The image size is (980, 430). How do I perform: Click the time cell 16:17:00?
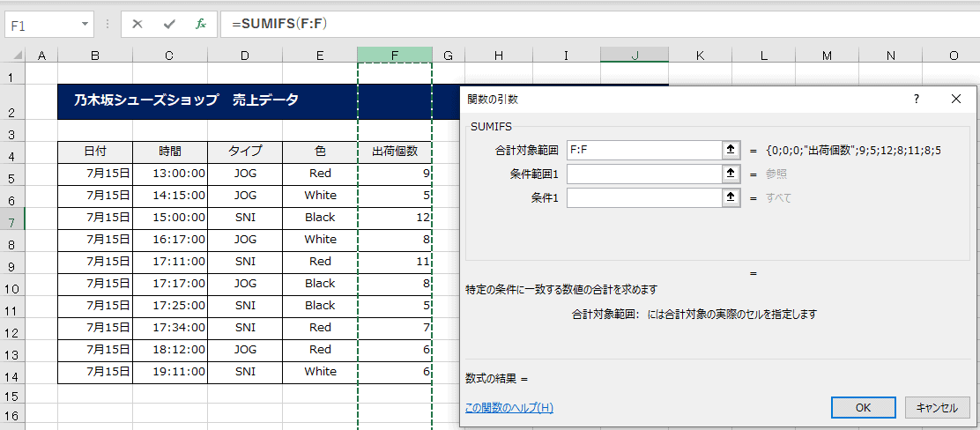click(169, 240)
